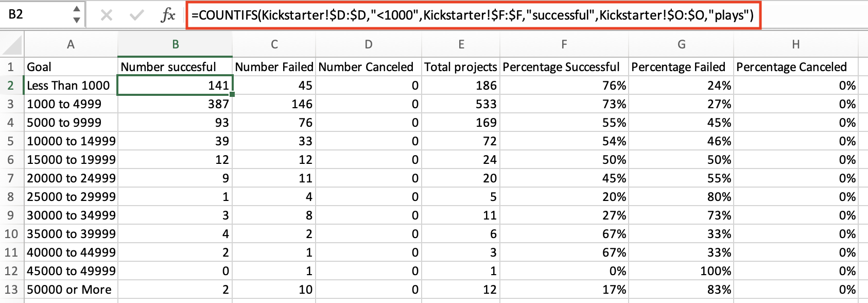Screen dimensions: 868x303
Task: Click the cell showing 387
Action: pos(175,104)
